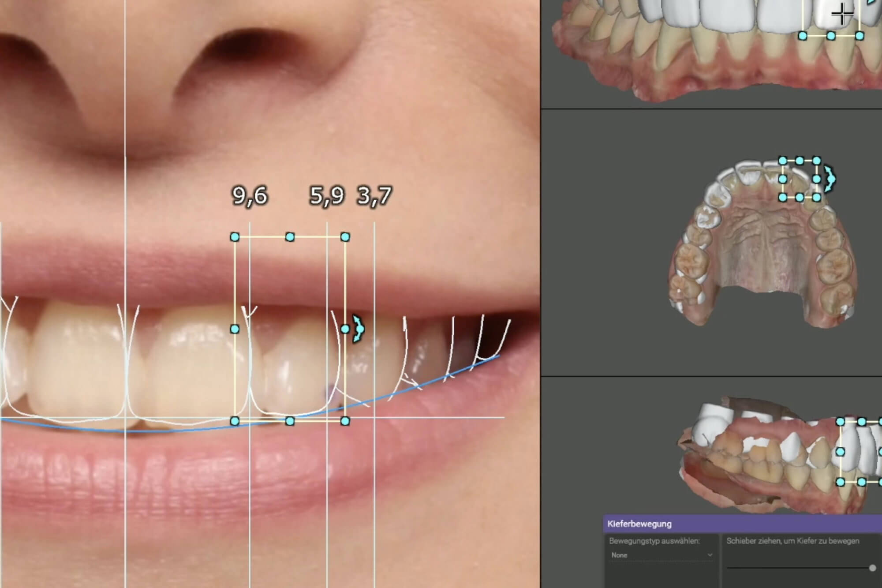
Task: Click the 5,9 tooth width measurement
Action: coord(327,196)
